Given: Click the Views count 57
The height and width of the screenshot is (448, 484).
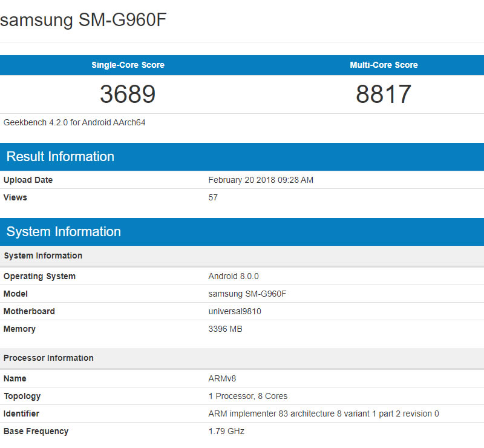Looking at the screenshot, I should [x=213, y=197].
